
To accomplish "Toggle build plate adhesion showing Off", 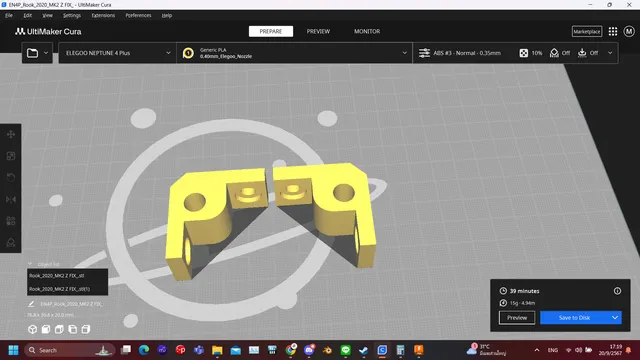I will click(588, 53).
